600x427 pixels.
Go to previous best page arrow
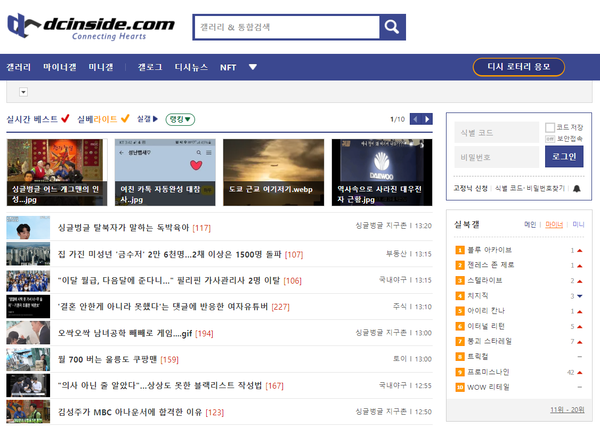click(x=415, y=119)
